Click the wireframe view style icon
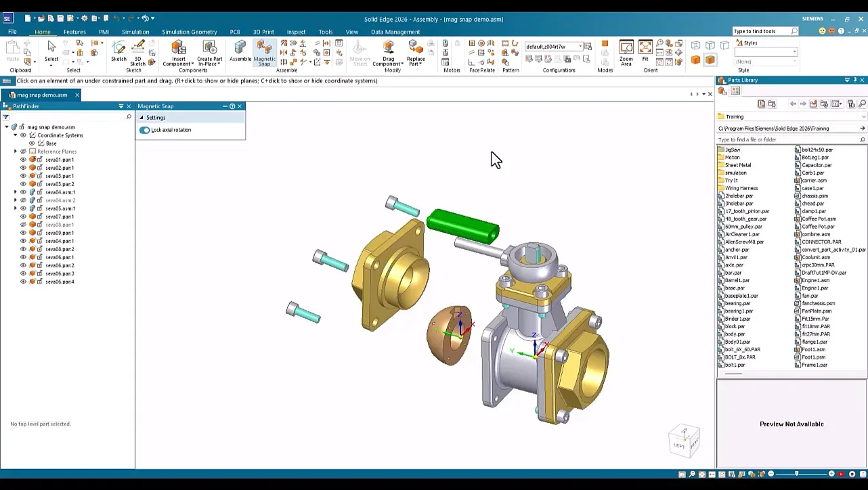Screen dimensions: 868x490 click(x=695, y=45)
